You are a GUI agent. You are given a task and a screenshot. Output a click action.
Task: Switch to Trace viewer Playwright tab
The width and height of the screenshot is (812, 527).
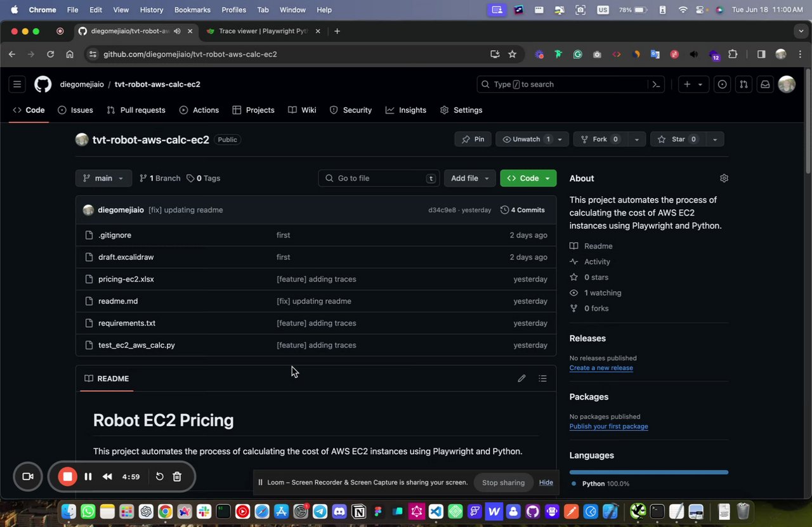pyautogui.click(x=263, y=31)
